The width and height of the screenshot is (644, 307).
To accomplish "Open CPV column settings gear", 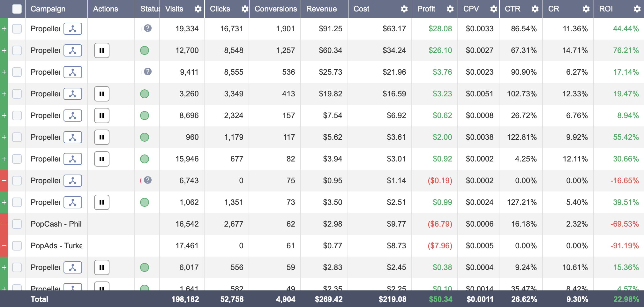I will tap(494, 9).
